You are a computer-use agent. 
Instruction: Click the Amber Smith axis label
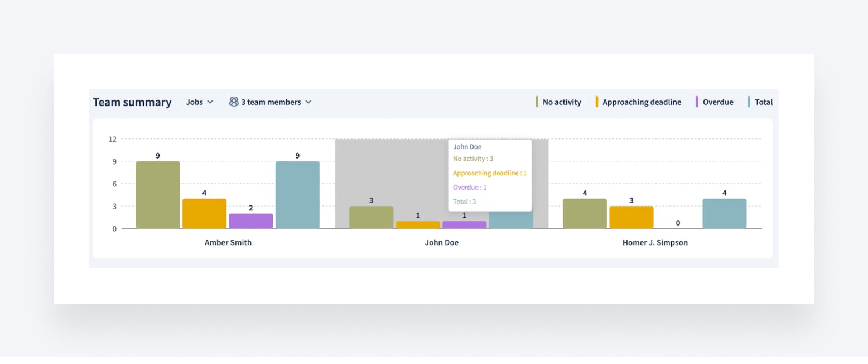[228, 243]
